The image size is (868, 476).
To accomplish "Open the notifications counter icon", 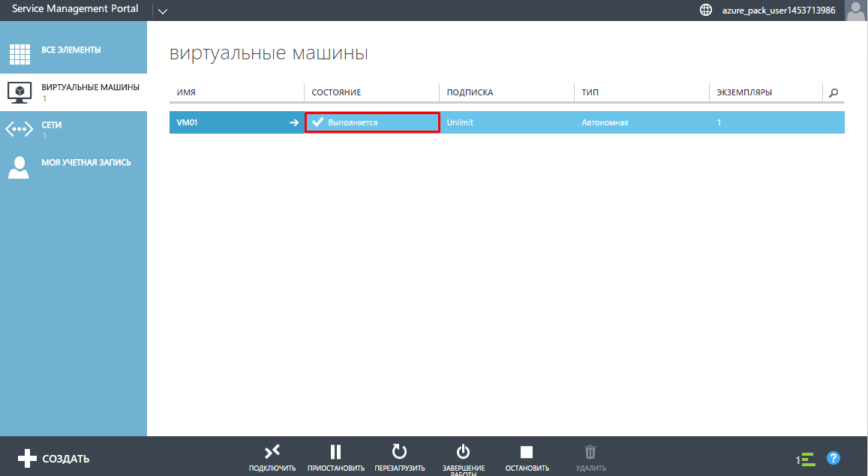I will point(806,459).
